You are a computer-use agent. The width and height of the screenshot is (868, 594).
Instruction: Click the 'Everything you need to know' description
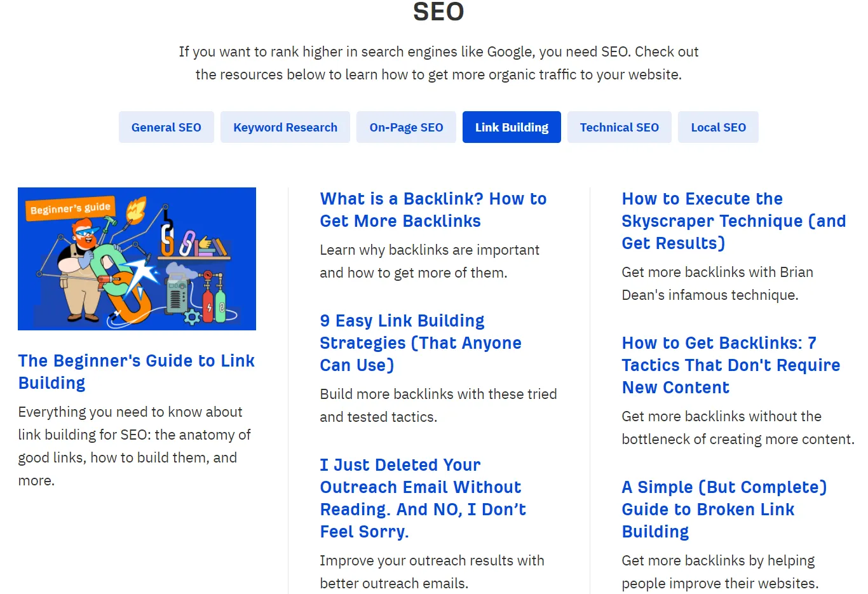click(x=134, y=446)
